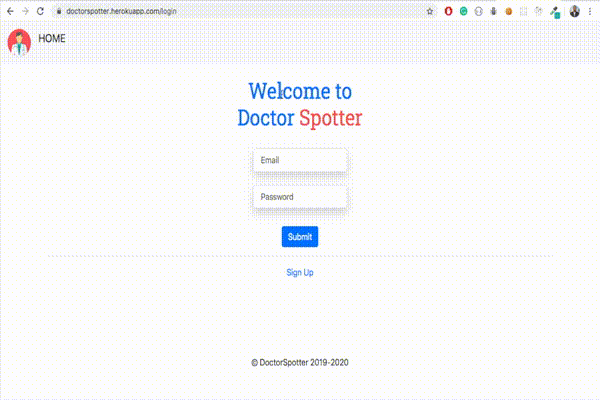Screen dimensions: 600x400
Task: Click the browser address bar URL
Action: click(120, 11)
